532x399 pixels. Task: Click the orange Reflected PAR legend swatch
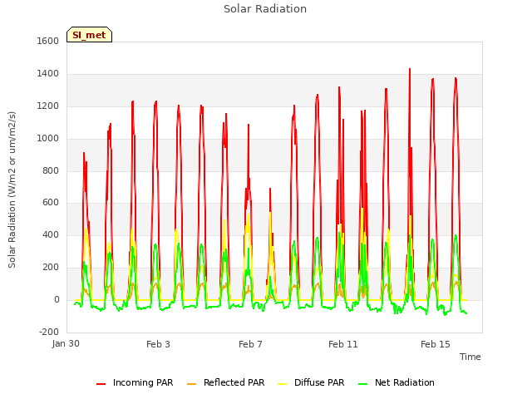coord(192,384)
